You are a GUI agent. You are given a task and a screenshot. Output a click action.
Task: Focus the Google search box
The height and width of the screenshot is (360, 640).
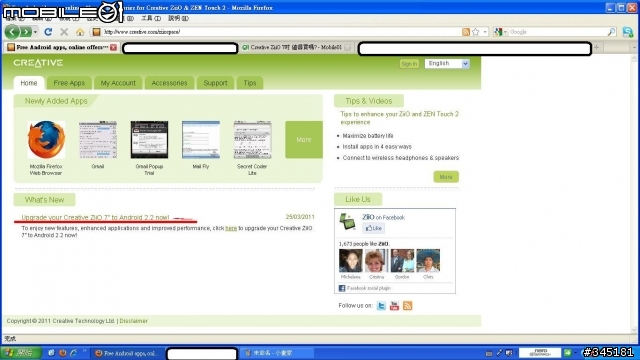[x=557, y=32]
